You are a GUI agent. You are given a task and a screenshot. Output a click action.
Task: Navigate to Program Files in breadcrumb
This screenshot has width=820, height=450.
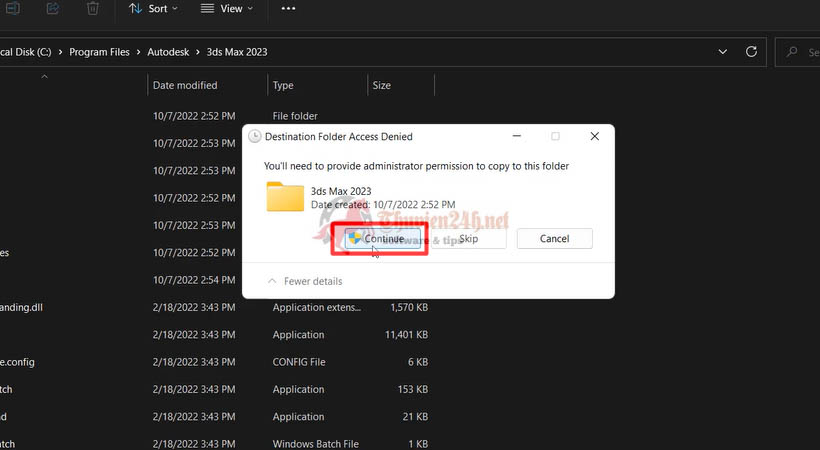click(x=98, y=51)
